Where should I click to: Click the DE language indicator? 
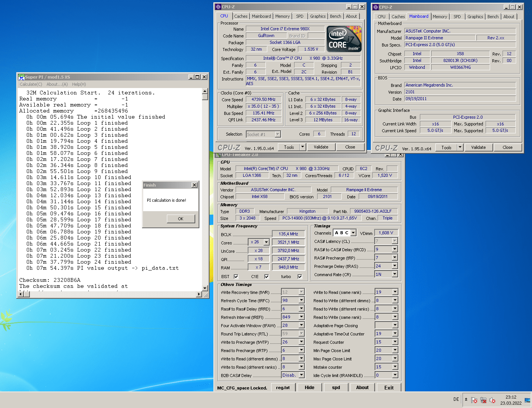(x=456, y=399)
